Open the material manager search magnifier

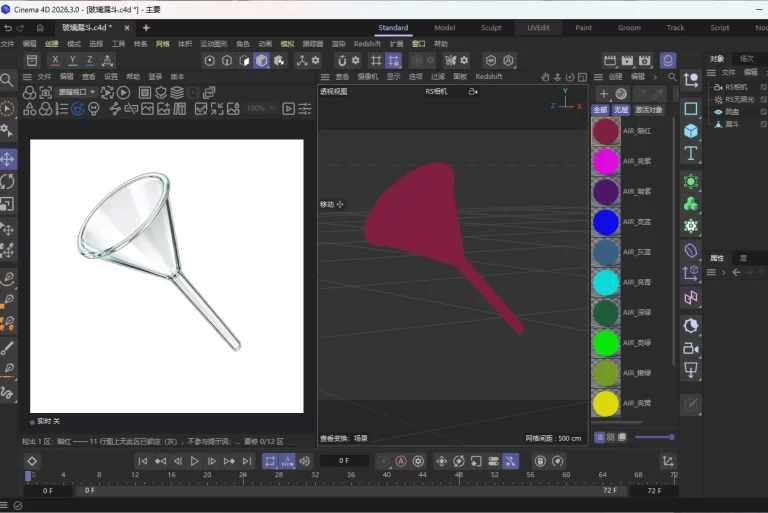(672, 77)
